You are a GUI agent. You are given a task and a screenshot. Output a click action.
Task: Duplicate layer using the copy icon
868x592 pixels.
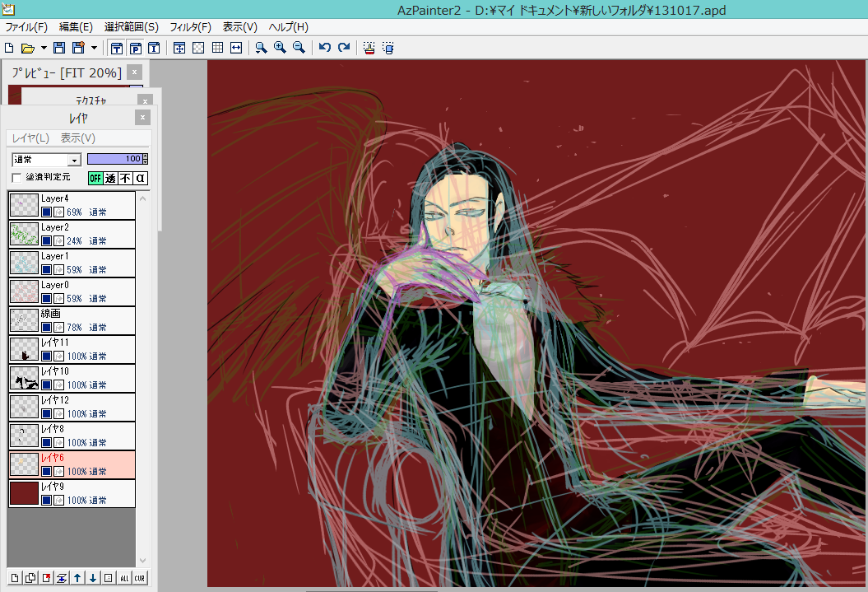coord(30,578)
